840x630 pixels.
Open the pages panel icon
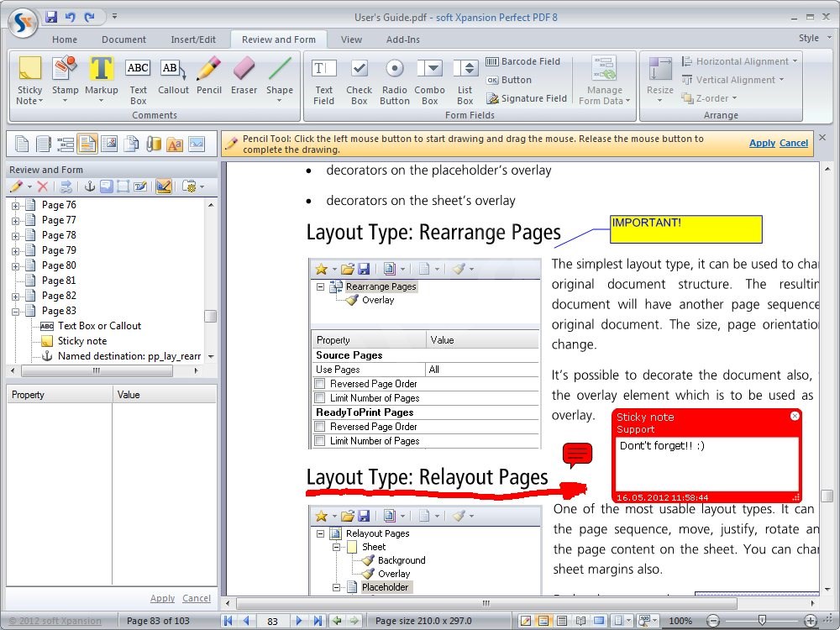coord(22,144)
